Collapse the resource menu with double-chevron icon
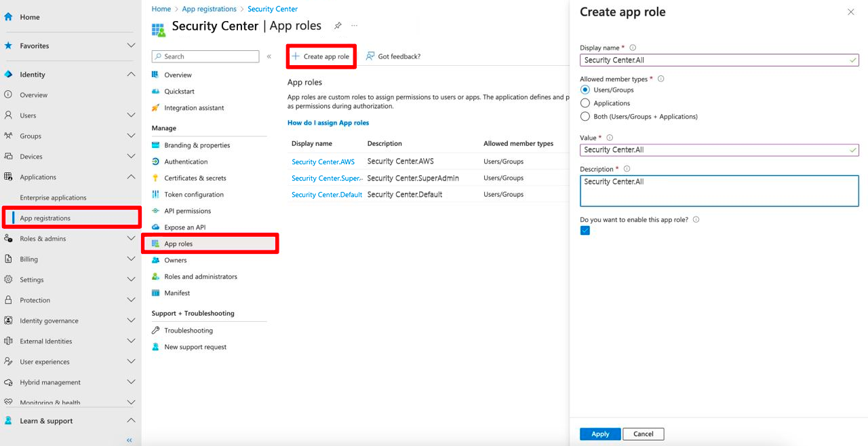The image size is (868, 446). [269, 56]
